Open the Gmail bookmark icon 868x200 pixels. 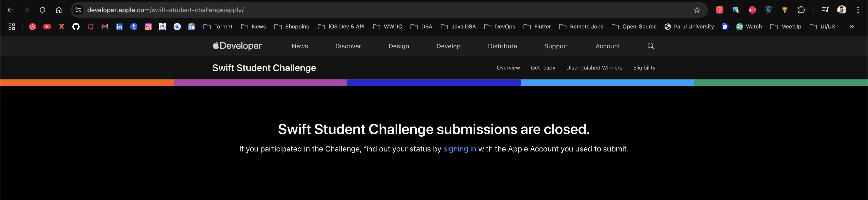click(x=105, y=27)
